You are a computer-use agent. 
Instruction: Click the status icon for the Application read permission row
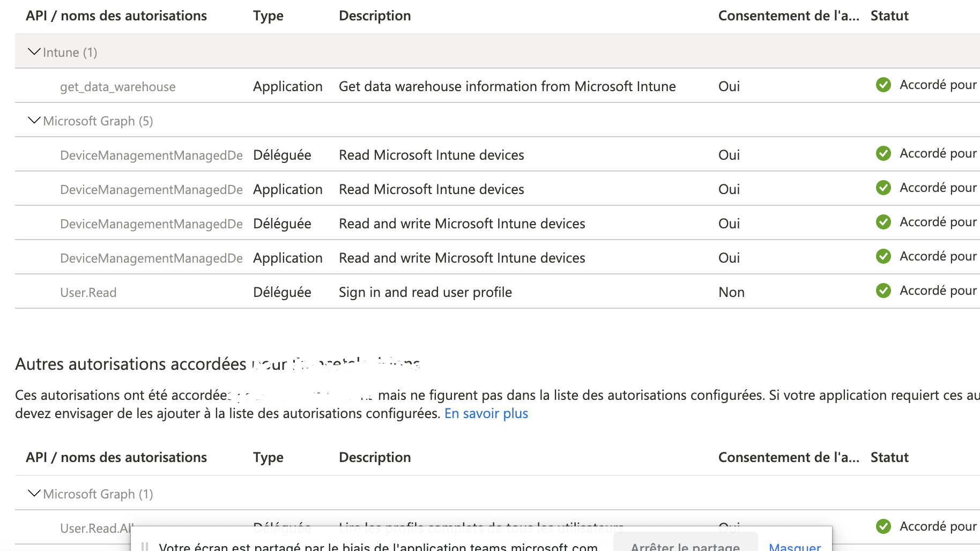[x=883, y=188]
